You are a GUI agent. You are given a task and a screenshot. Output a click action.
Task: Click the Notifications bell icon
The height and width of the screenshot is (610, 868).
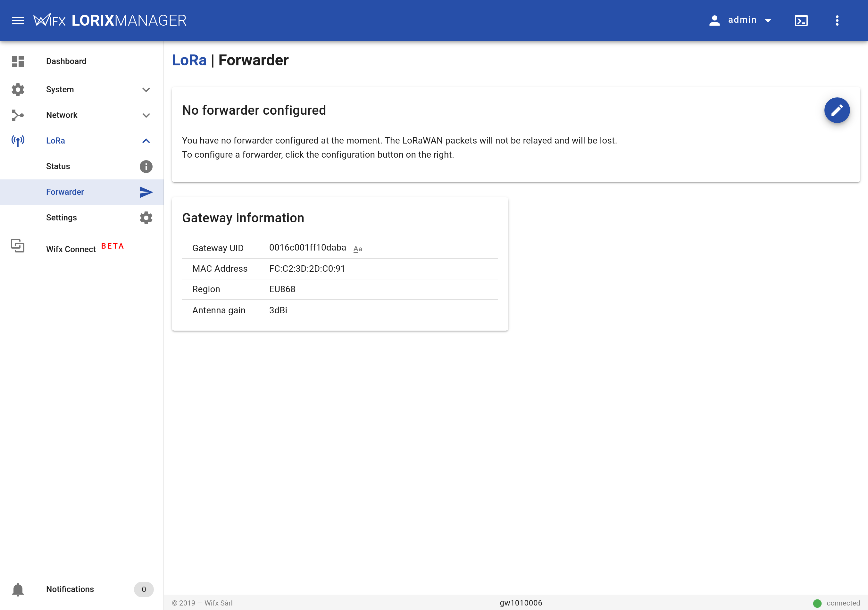[x=18, y=589]
